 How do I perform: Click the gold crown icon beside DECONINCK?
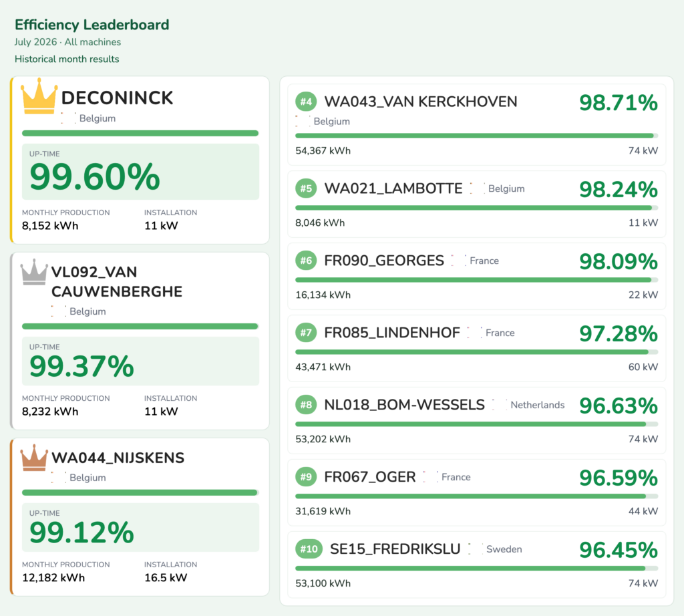[39, 96]
